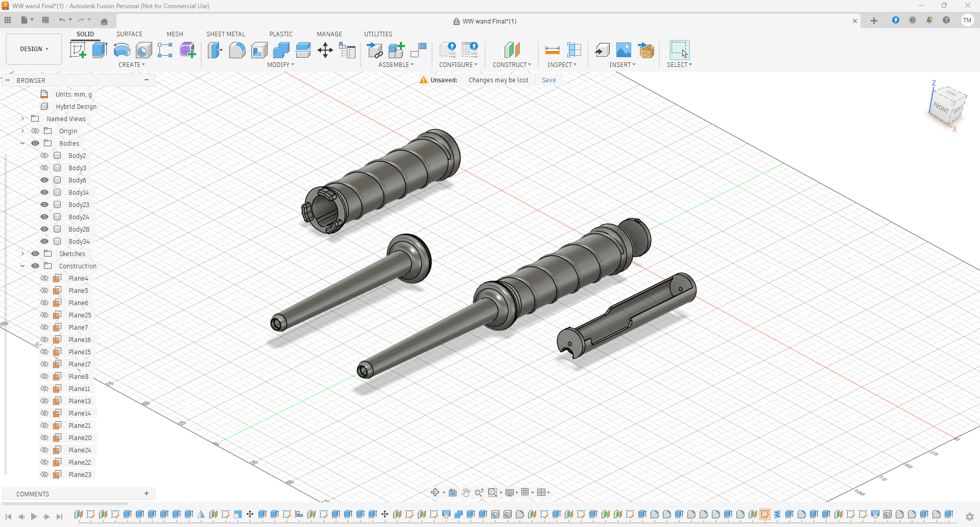This screenshot has height=527, width=980.
Task: Open timeline settings gear
Action: 970,517
